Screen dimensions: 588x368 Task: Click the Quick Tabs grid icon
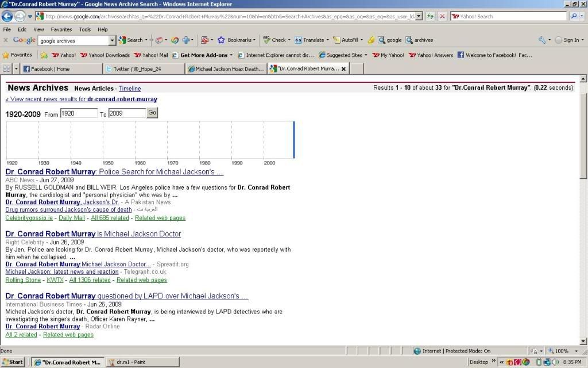(x=6, y=69)
